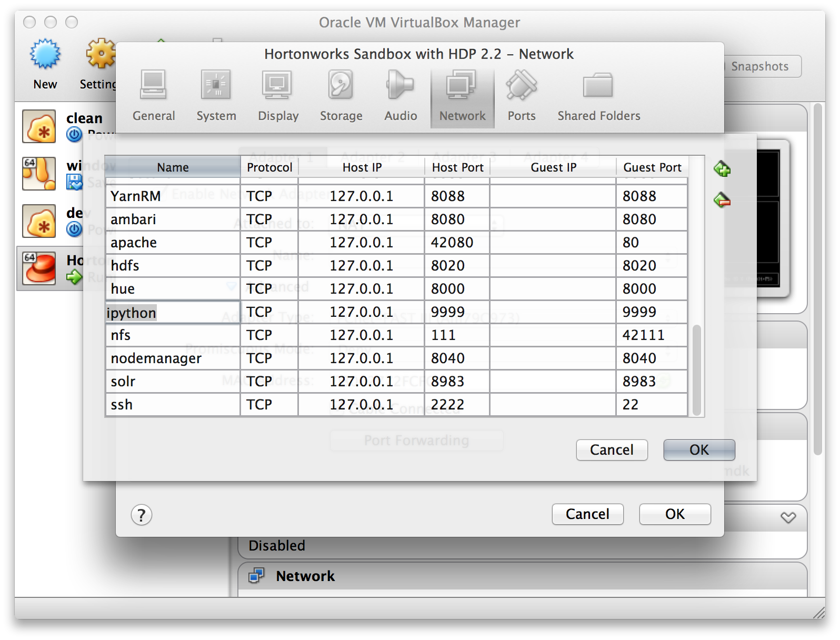This screenshot has height=640, width=840.
Task: Cancel the Network settings dialog
Action: pos(587,514)
